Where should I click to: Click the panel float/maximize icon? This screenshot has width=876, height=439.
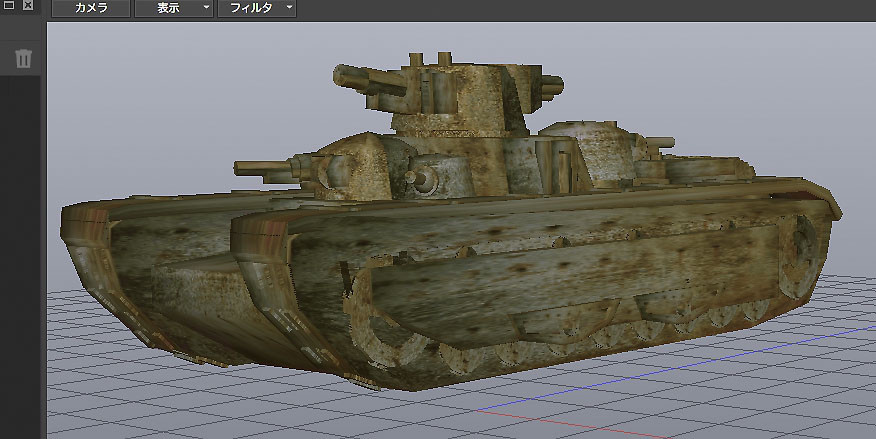tap(8, 7)
